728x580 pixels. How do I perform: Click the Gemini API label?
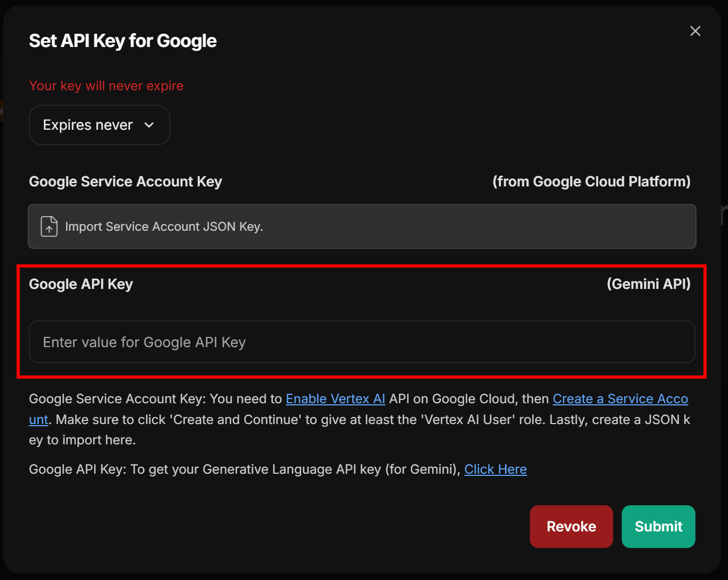(x=648, y=284)
